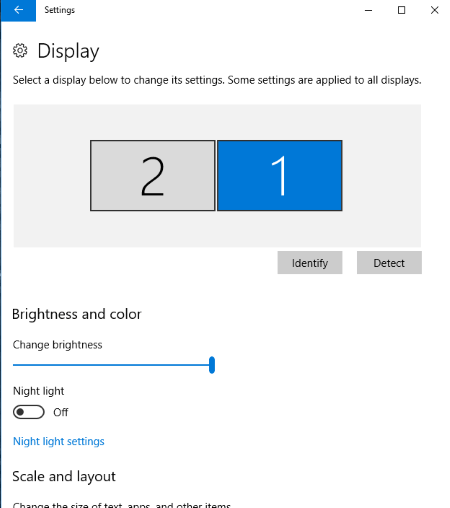Click the Scale and layout heading
Image resolution: width=450 pixels, height=508 pixels.
[64, 477]
